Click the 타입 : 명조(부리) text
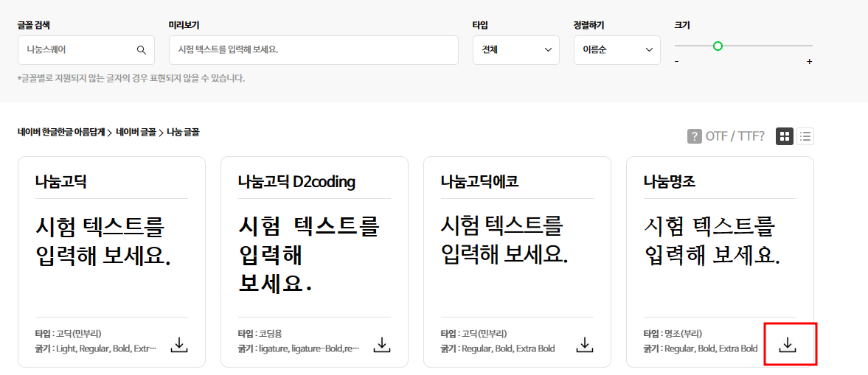The width and height of the screenshot is (868, 375). click(x=673, y=334)
